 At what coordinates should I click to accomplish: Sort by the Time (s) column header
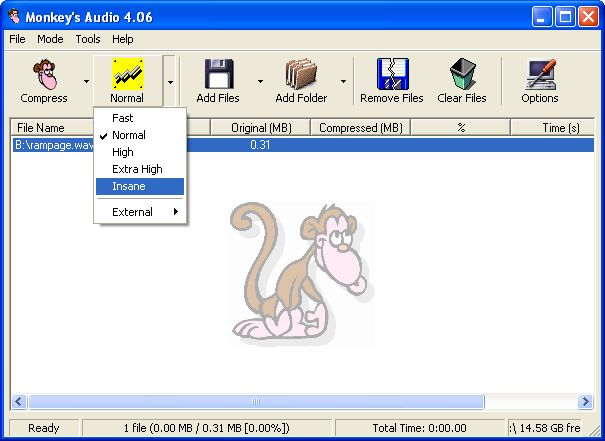[x=553, y=127]
